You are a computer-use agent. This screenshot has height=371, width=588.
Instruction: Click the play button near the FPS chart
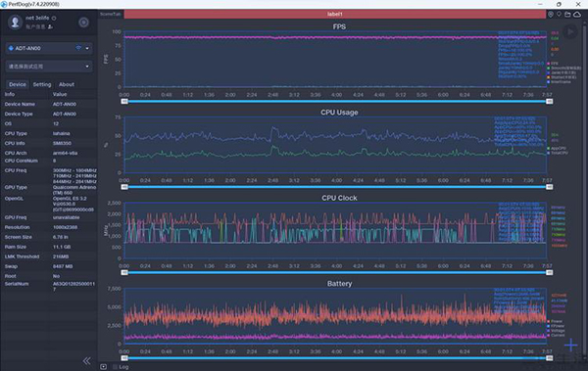click(570, 32)
